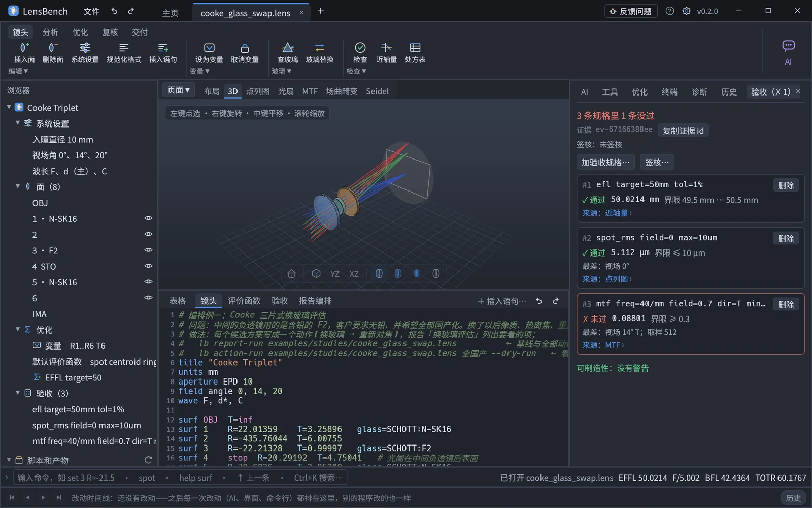Collapse the 优化 tree section

pos(18,329)
